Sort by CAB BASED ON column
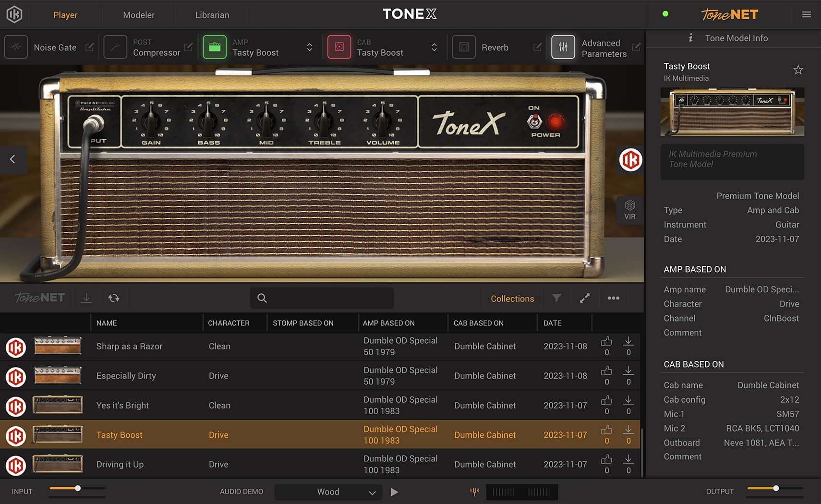Image resolution: width=821 pixels, height=504 pixels. (479, 323)
